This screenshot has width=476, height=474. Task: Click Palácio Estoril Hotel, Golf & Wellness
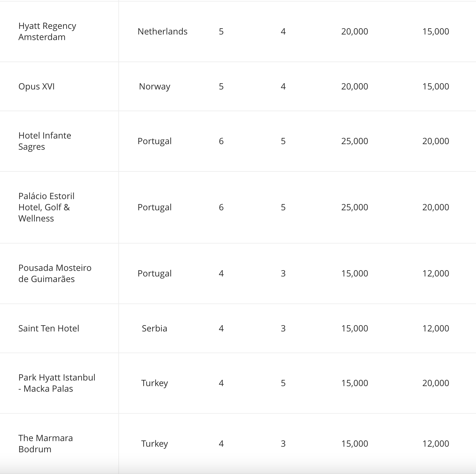(47, 207)
